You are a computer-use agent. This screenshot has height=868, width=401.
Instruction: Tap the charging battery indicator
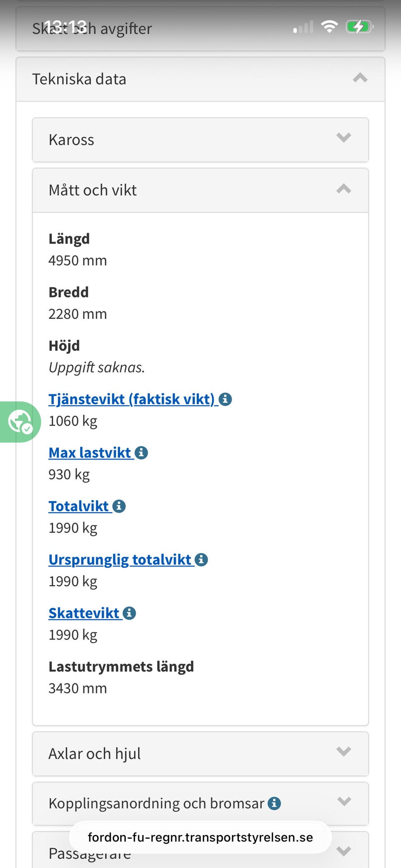point(359,26)
